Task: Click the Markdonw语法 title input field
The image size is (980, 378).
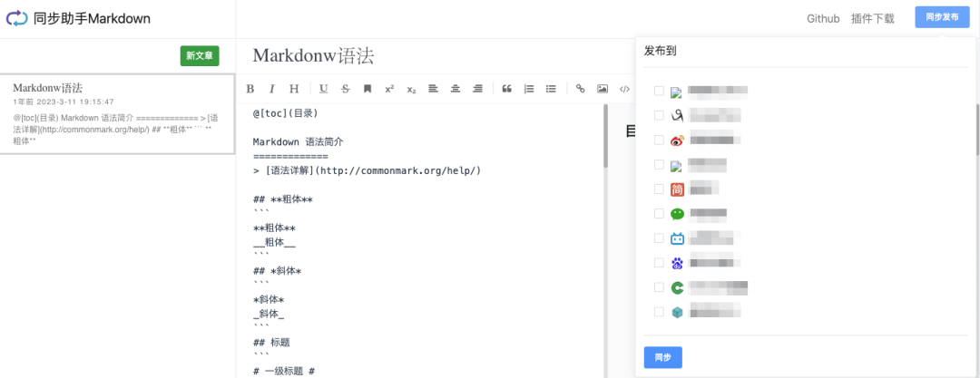Action: point(435,55)
